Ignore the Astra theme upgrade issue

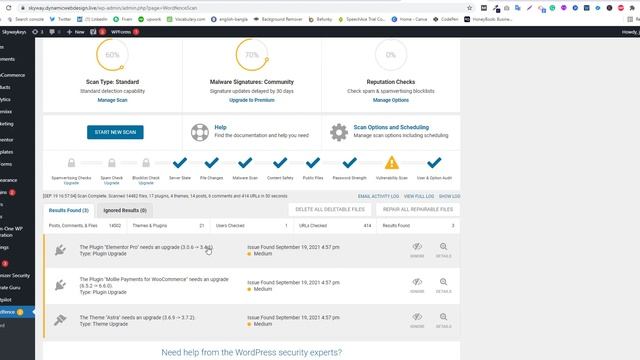point(417,321)
